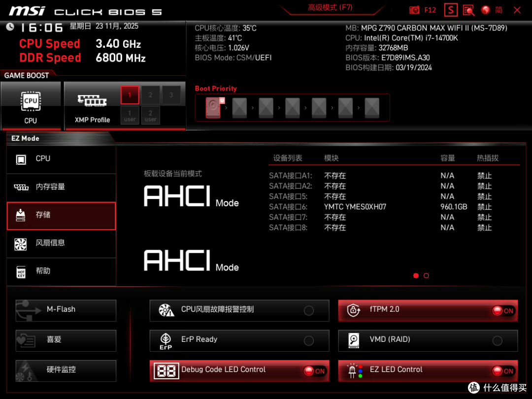Close BIOS with the red X

click(x=517, y=10)
